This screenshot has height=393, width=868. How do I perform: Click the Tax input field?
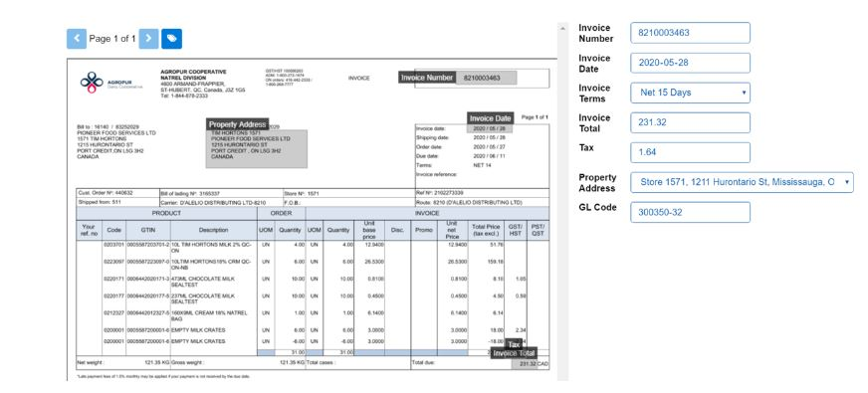pos(690,152)
